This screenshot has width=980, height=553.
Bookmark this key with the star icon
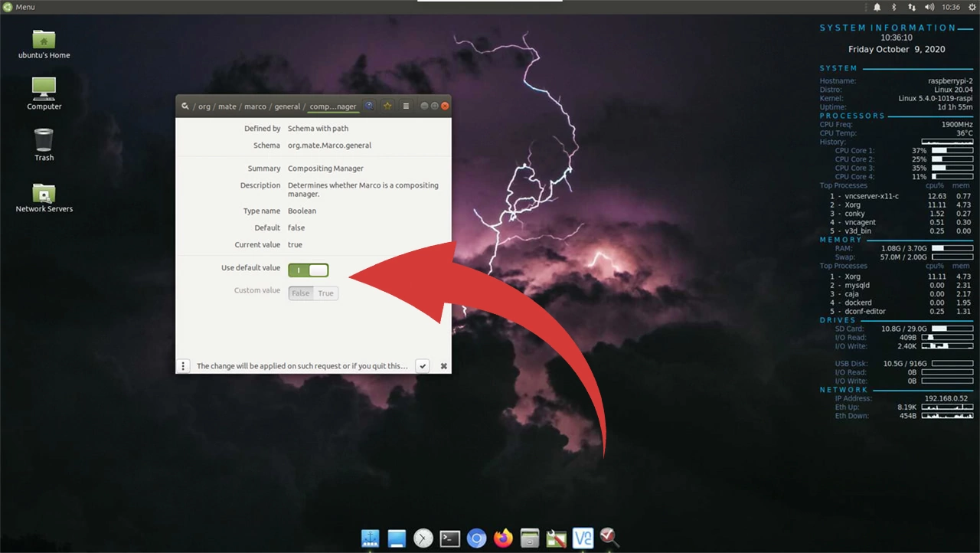point(387,106)
